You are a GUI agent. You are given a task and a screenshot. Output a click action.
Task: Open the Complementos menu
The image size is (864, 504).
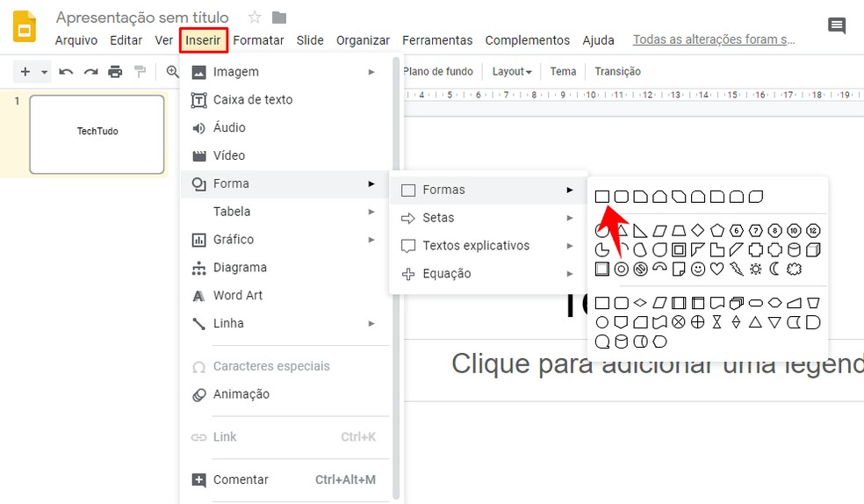(x=528, y=40)
